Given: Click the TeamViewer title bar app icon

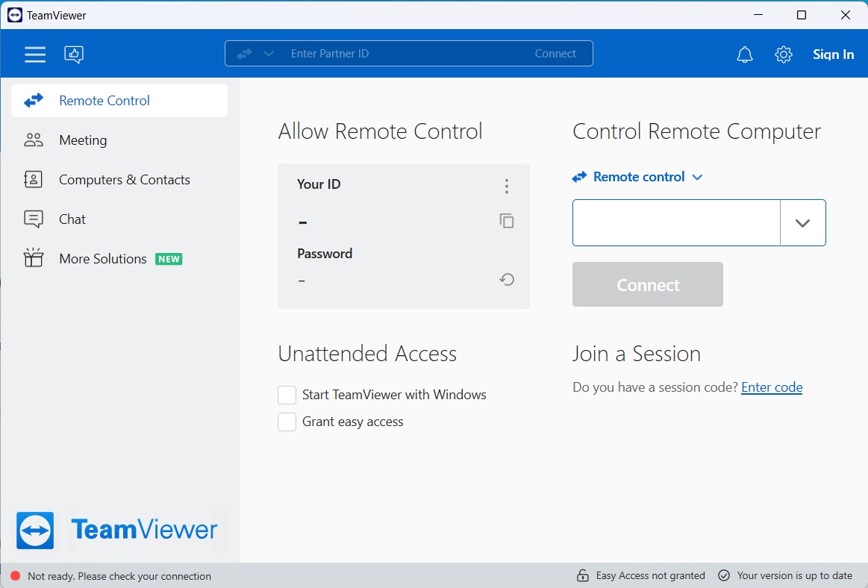Looking at the screenshot, I should [x=15, y=15].
